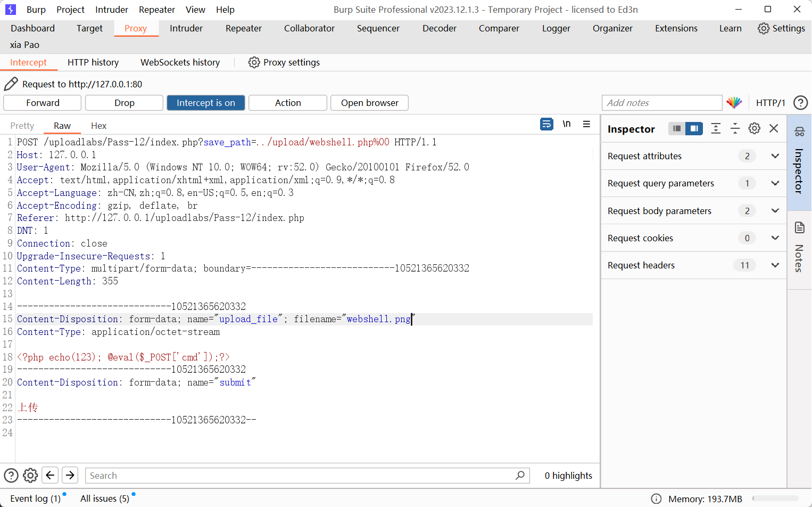This screenshot has width=812, height=507.
Task: Open the Comparer tab
Action: point(499,28)
